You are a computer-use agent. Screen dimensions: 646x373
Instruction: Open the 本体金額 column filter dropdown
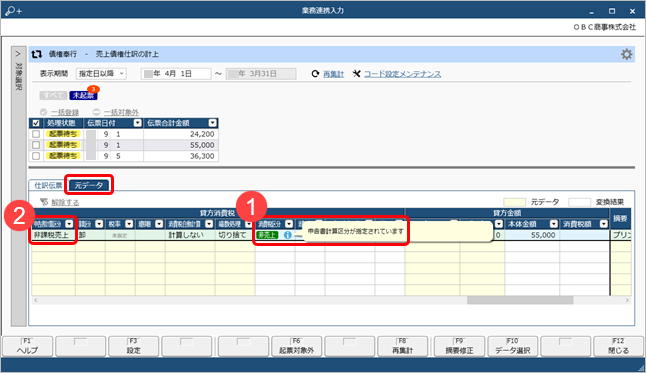pos(554,224)
